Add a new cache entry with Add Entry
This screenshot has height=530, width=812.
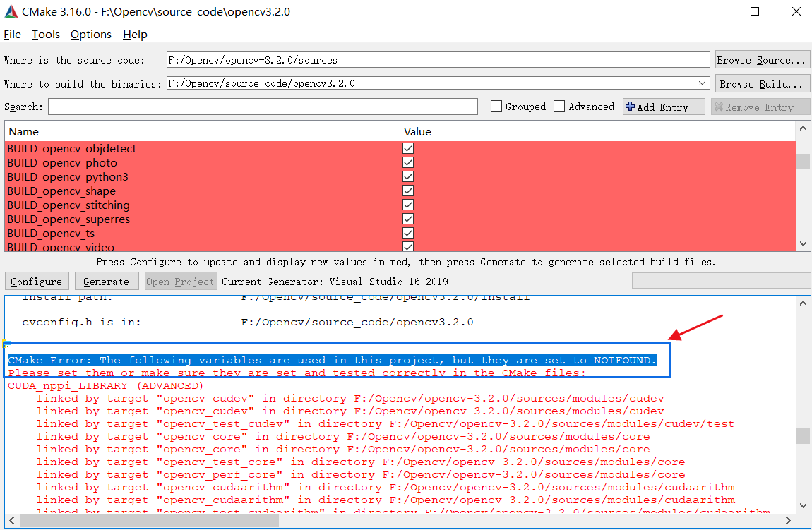click(x=662, y=106)
